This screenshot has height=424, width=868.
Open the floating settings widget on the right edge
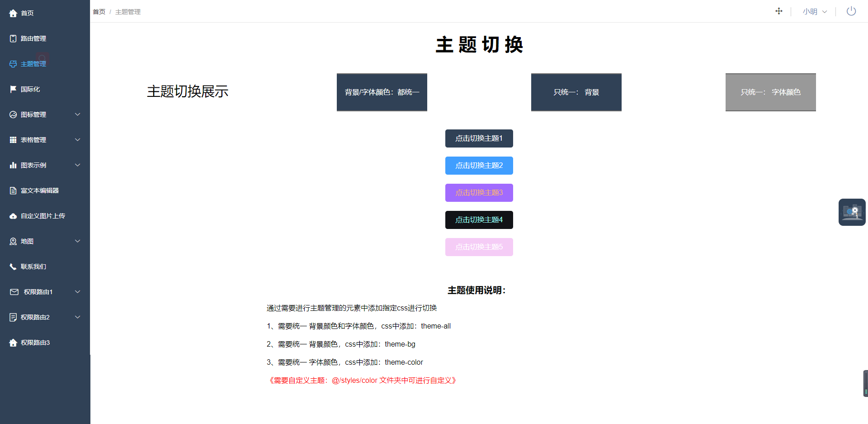coord(852,212)
